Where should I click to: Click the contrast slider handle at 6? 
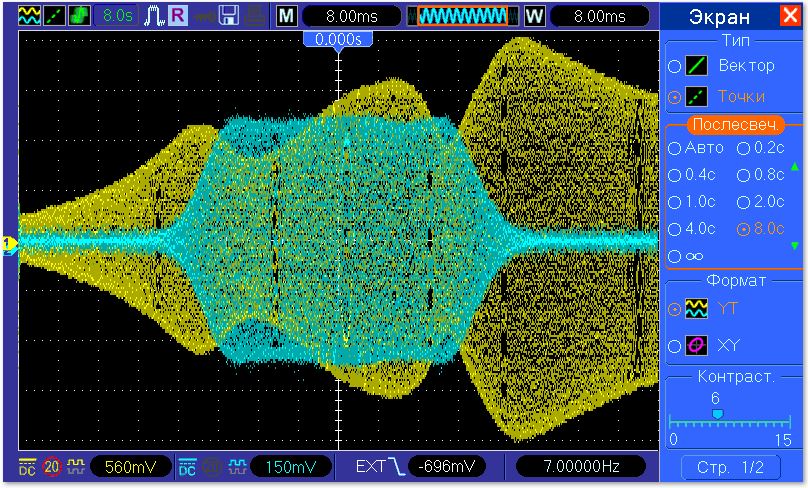717,414
